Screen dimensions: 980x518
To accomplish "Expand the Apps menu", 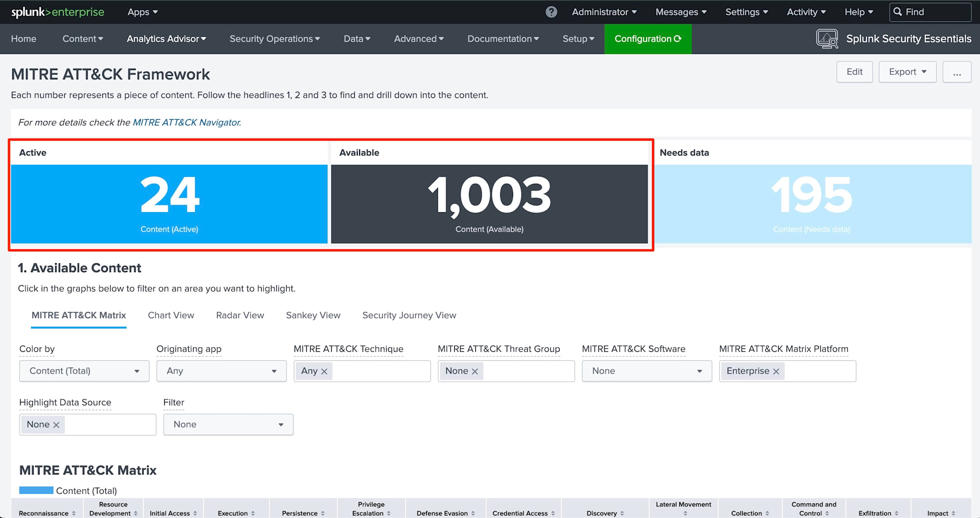I will (143, 12).
